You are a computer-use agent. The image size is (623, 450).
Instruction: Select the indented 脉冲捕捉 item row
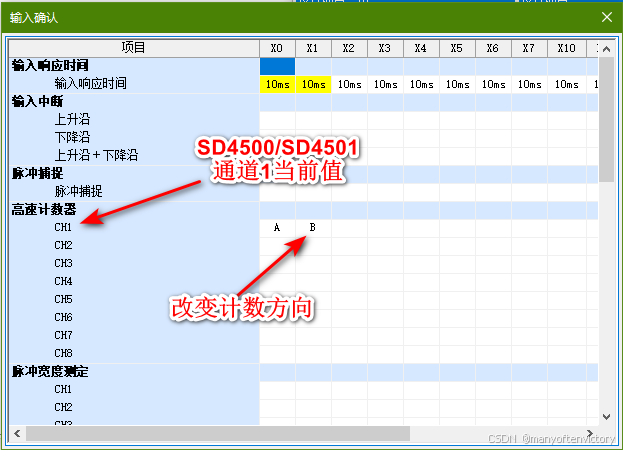134,191
